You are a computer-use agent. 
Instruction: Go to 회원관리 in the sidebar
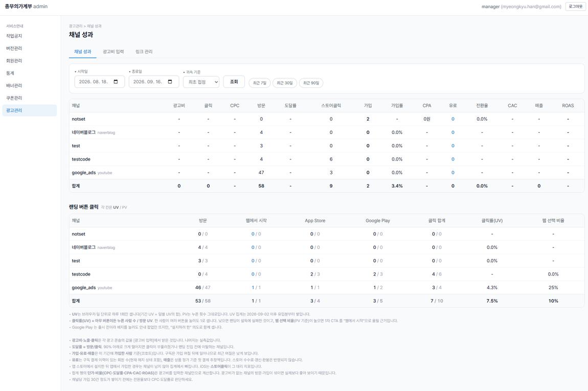pos(14,61)
